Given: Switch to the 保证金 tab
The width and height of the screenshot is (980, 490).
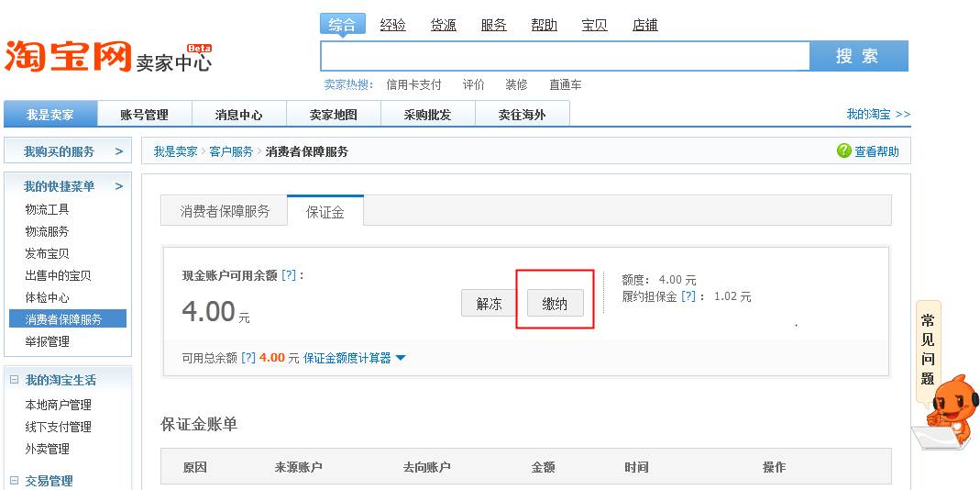Looking at the screenshot, I should click(325, 212).
